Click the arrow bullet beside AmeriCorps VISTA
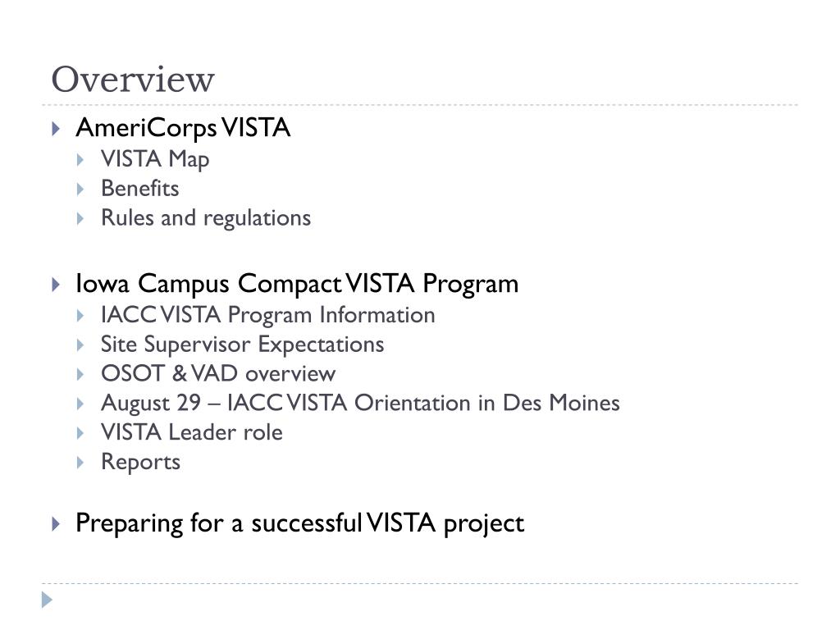The width and height of the screenshot is (840, 630). click(x=56, y=129)
